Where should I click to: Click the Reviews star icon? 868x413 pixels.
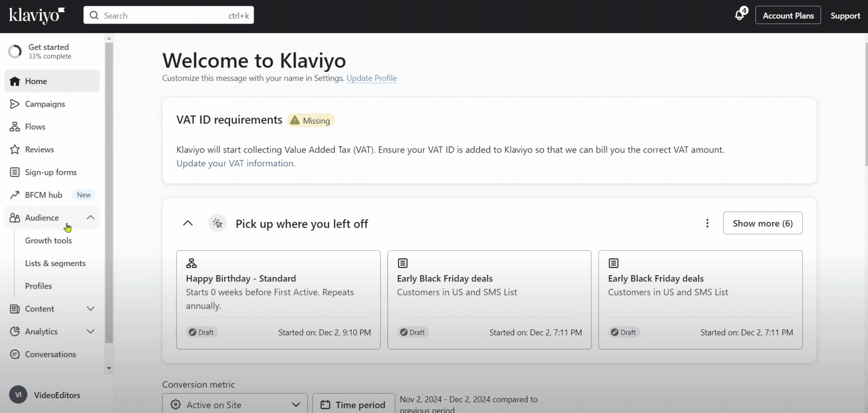14,149
